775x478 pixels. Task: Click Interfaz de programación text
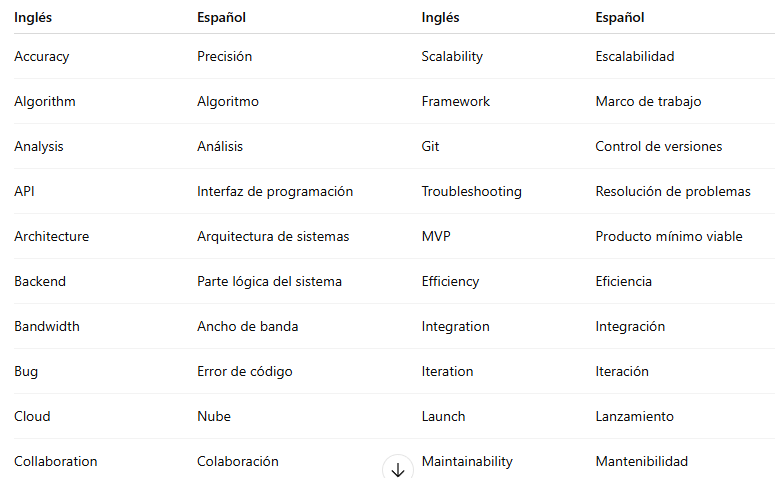pyautogui.click(x=275, y=191)
